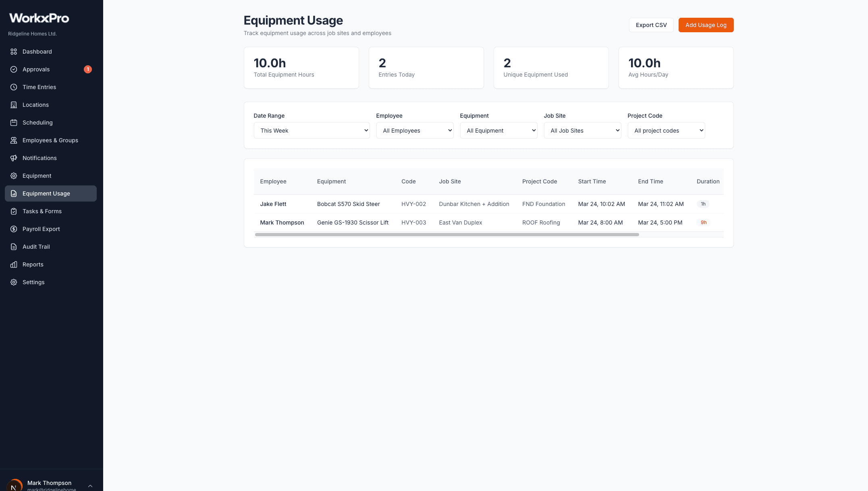Open the All Employees dropdown

coord(415,130)
